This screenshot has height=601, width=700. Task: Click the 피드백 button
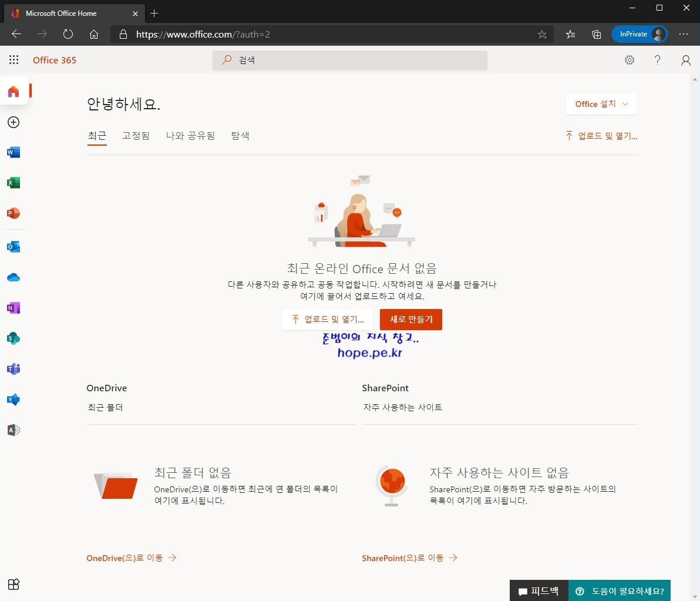point(539,591)
